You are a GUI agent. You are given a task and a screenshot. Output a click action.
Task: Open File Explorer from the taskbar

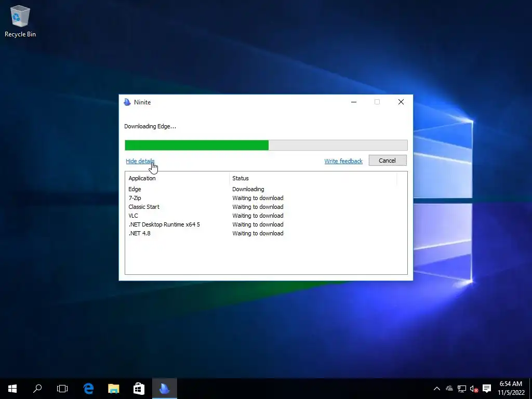(x=114, y=389)
